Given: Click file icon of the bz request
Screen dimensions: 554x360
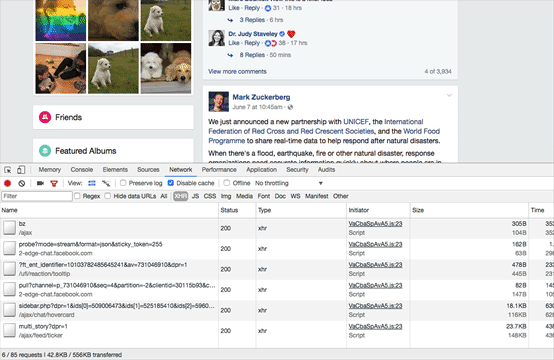Looking at the screenshot, I should click(x=10, y=228).
